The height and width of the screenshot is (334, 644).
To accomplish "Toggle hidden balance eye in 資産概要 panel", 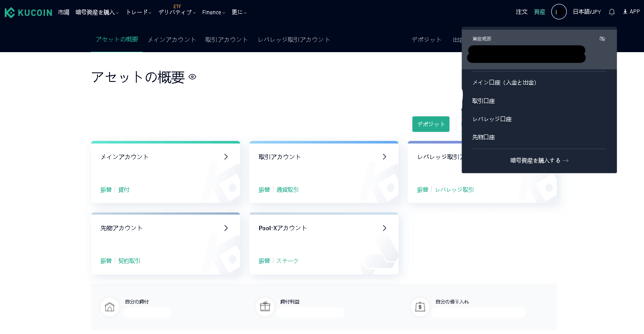I will coord(602,39).
